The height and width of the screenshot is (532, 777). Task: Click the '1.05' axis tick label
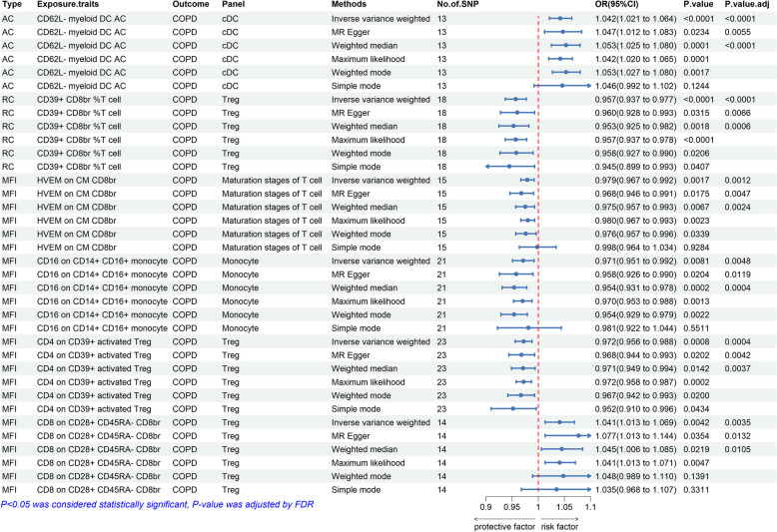tap(564, 507)
